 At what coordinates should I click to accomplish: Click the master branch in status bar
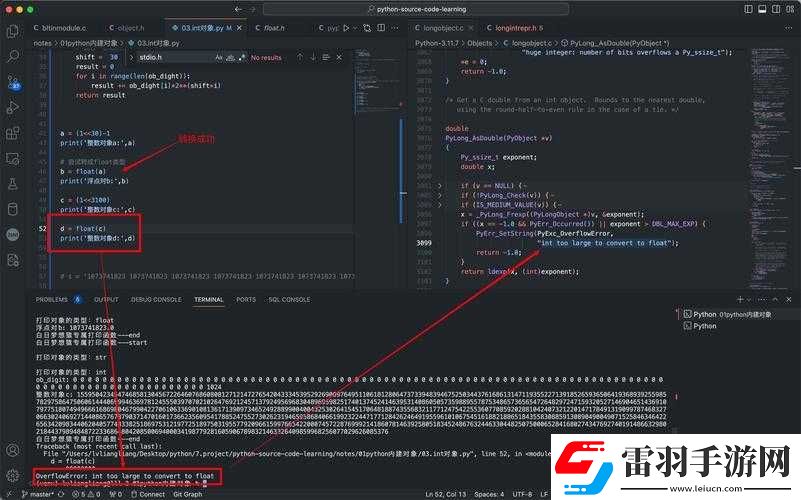37,494
